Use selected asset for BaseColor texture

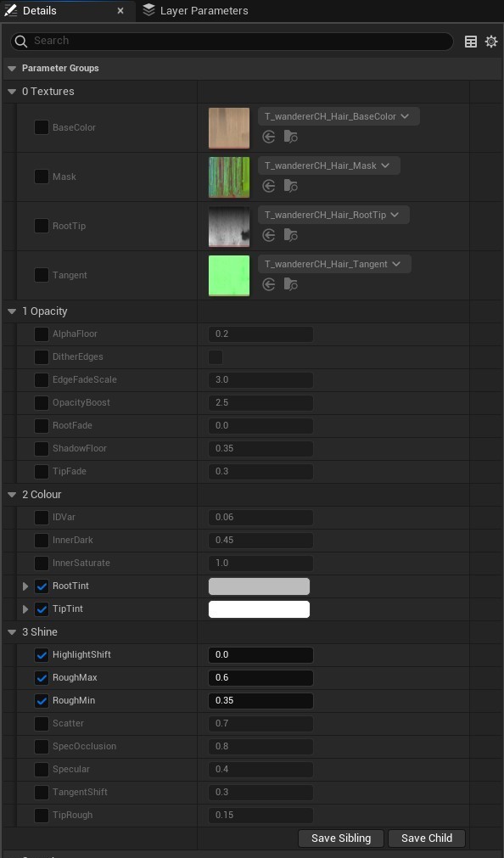click(x=268, y=137)
